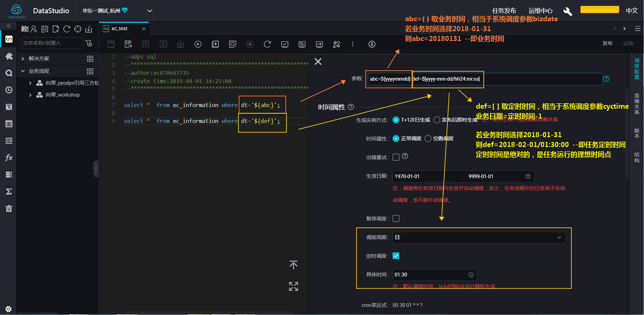Select the 正常调度 radio button
Screen dimensions: 644x315
[x=396, y=139]
